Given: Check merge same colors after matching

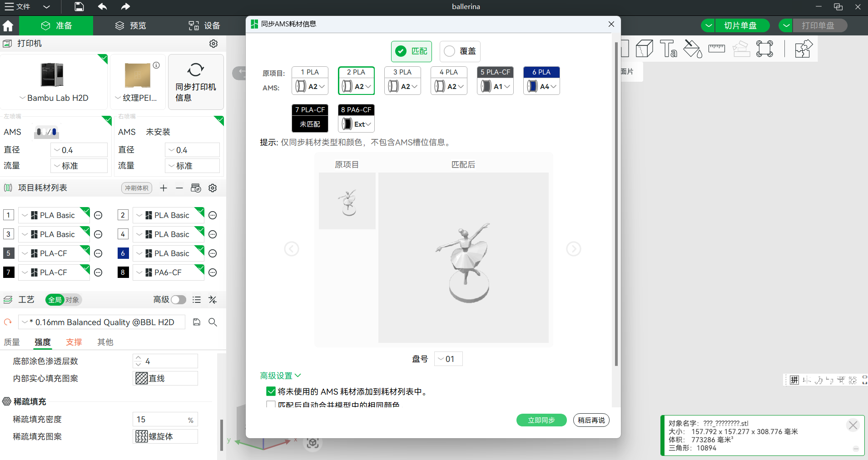Looking at the screenshot, I should click(x=271, y=404).
